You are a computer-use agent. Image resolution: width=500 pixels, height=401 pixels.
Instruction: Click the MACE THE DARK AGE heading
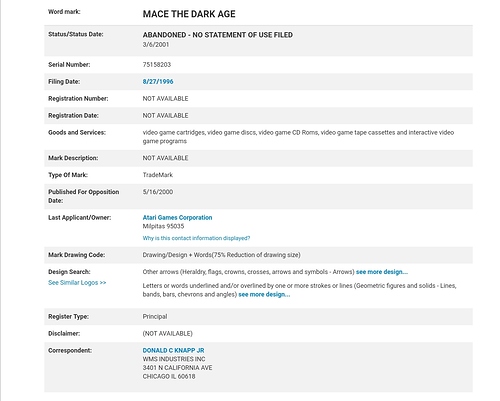tap(189, 14)
